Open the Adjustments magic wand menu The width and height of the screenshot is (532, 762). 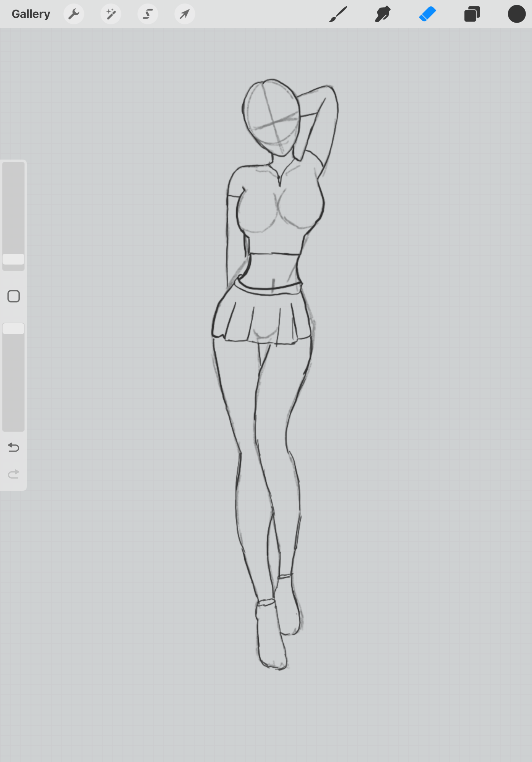[111, 14]
